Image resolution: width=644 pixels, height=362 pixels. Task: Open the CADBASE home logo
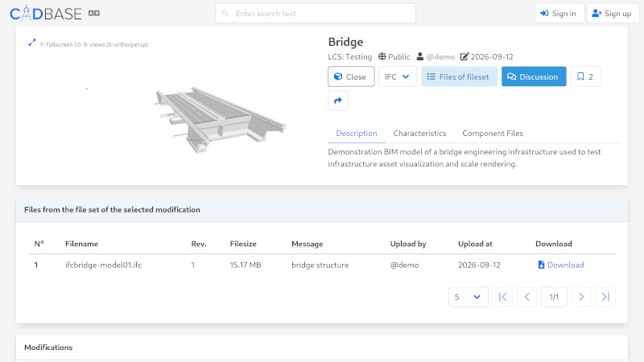46,14
